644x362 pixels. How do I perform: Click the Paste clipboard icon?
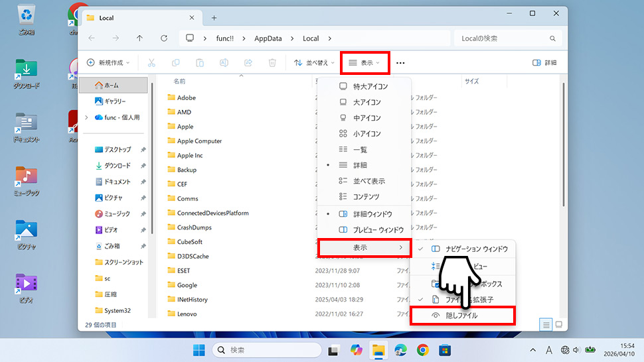[x=200, y=63]
